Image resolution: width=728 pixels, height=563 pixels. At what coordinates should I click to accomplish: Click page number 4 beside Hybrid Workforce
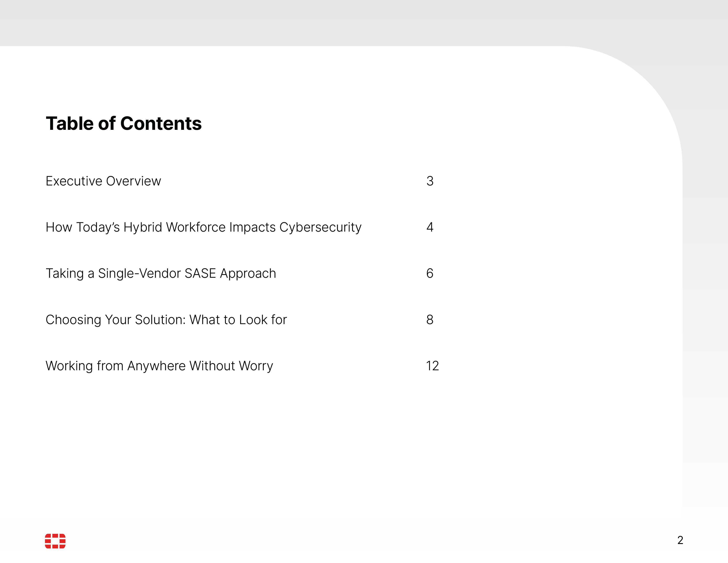point(430,227)
